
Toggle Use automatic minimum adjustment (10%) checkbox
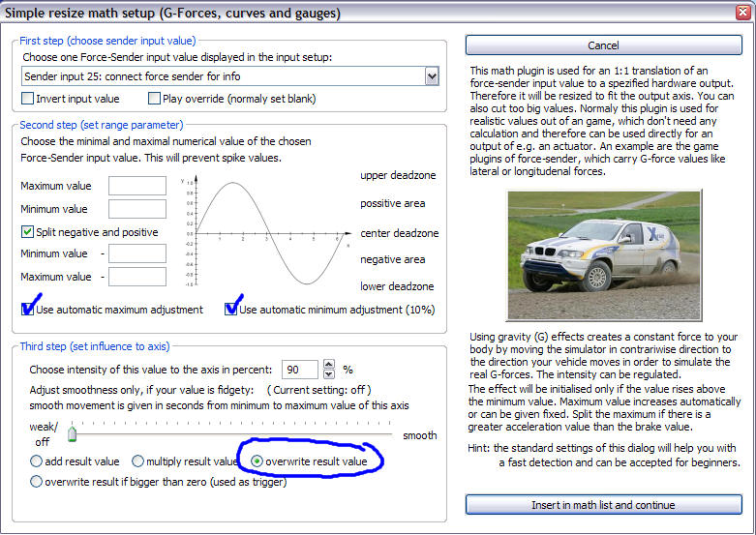tap(231, 310)
